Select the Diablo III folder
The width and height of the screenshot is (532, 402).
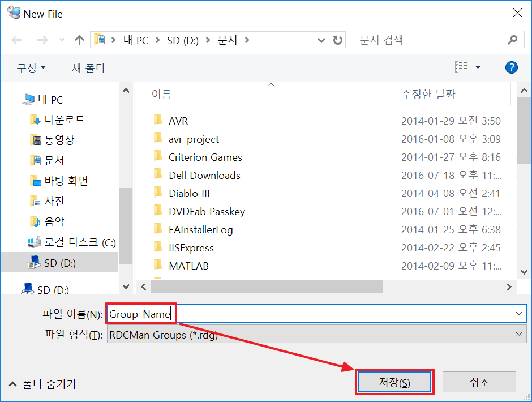click(189, 194)
